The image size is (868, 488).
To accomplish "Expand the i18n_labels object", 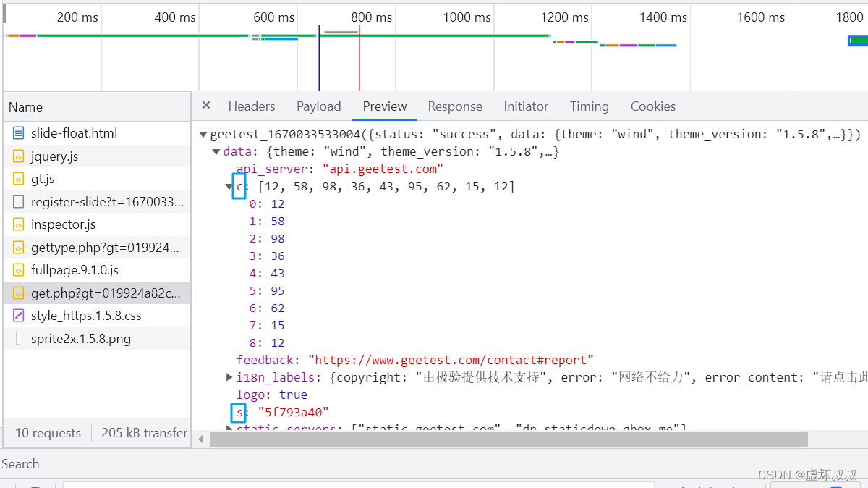I will coord(229,377).
